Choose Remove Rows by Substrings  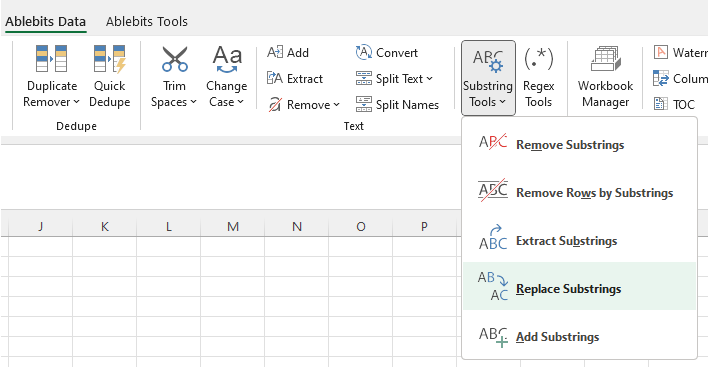pyautogui.click(x=580, y=193)
